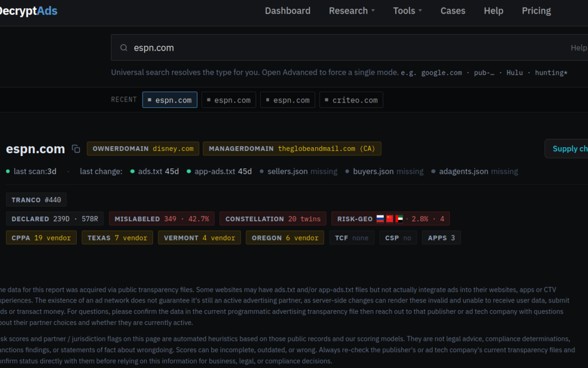Select the third espn.com recent search chip
Viewport: 588px width, 368px height.
[x=287, y=100]
